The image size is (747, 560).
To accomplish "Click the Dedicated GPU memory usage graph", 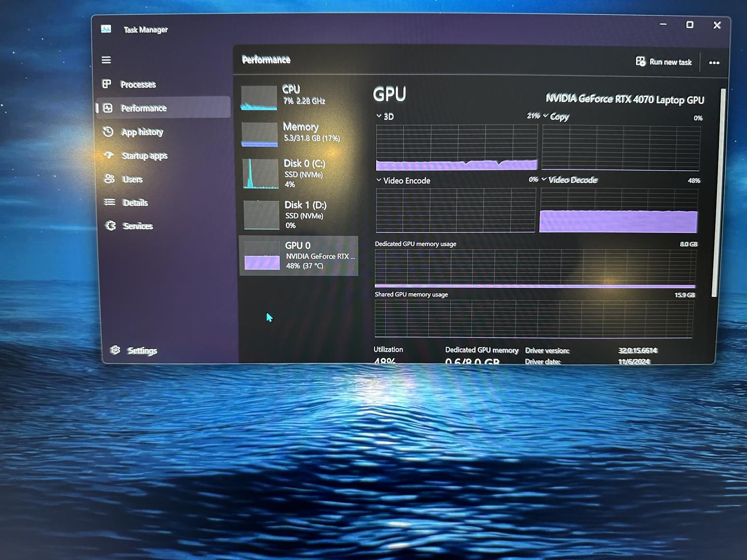I will click(x=535, y=269).
